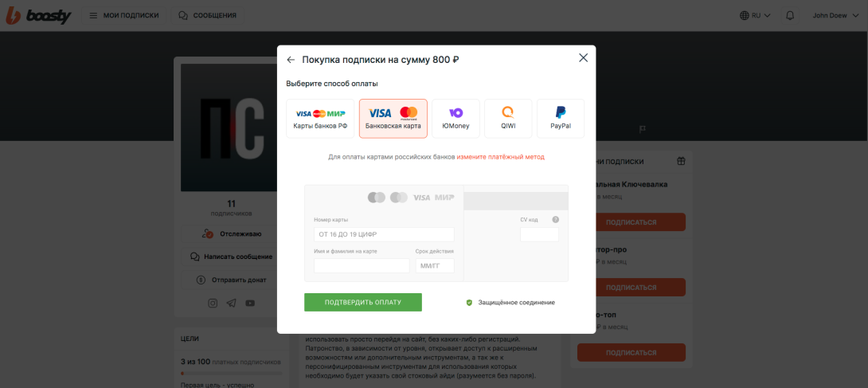Image resolution: width=868 pixels, height=388 pixels.
Task: Open the John Doew account menu
Action: tap(836, 15)
